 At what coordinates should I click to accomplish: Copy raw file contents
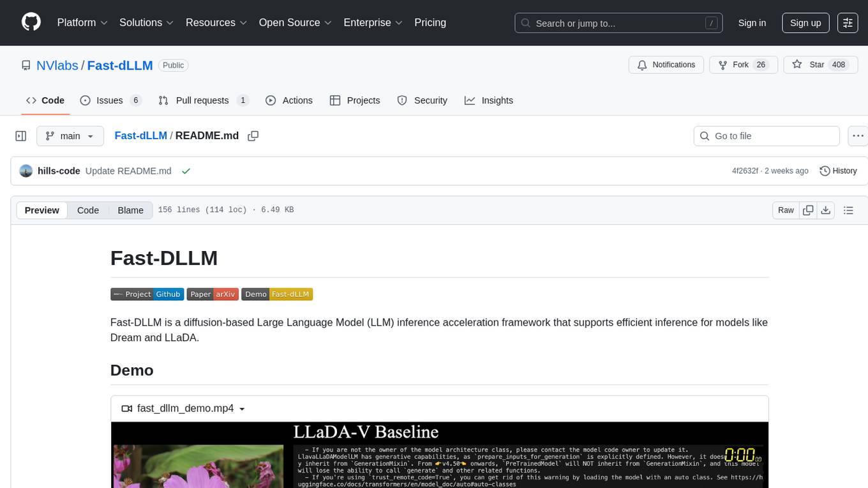(x=808, y=210)
